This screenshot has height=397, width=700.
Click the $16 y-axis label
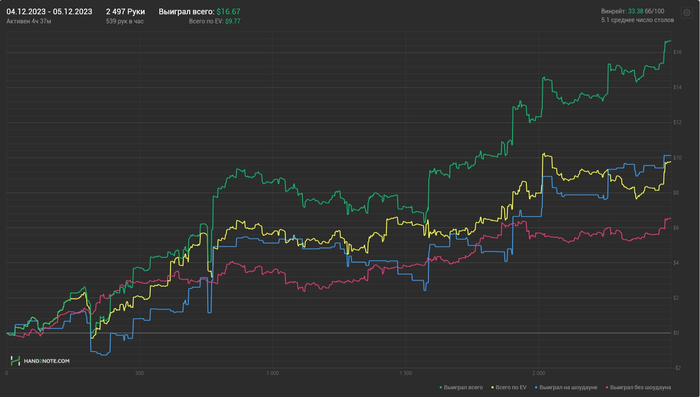677,52
